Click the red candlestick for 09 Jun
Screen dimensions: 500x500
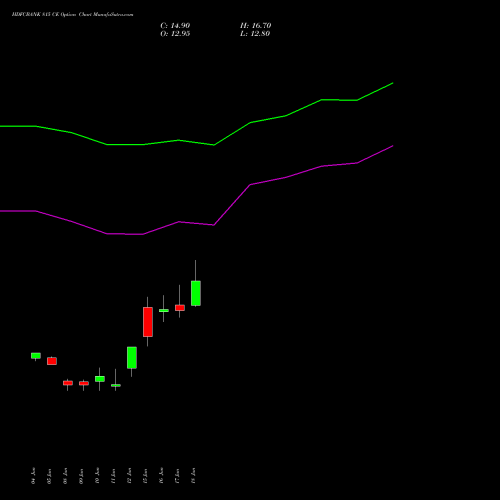(84, 383)
